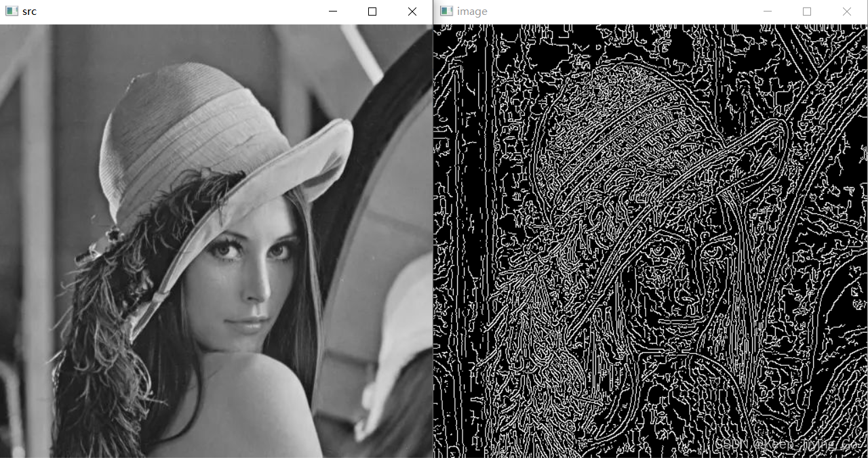The image size is (868, 458).
Task: Close the src window
Action: 412,11
